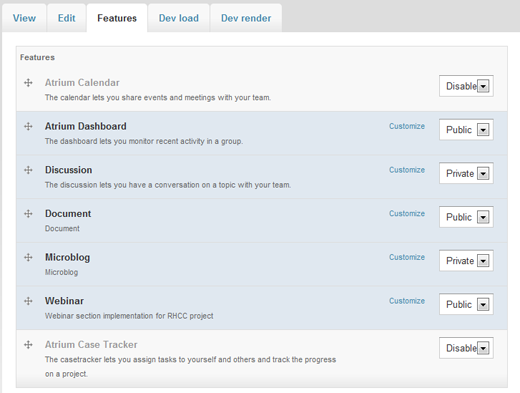
Task: Click Customize link for Document
Action: click(407, 214)
